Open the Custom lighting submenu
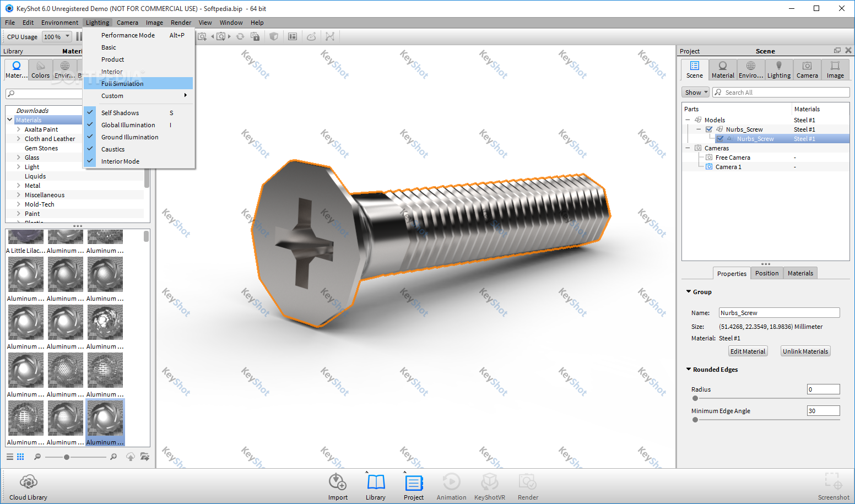The image size is (855, 504). [138, 96]
